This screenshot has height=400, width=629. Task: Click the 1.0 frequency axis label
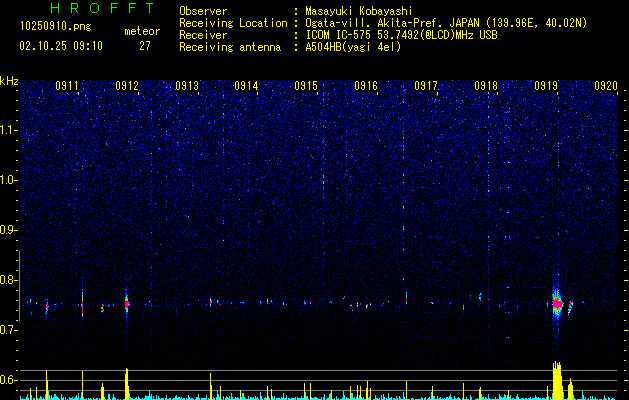pyautogui.click(x=8, y=180)
